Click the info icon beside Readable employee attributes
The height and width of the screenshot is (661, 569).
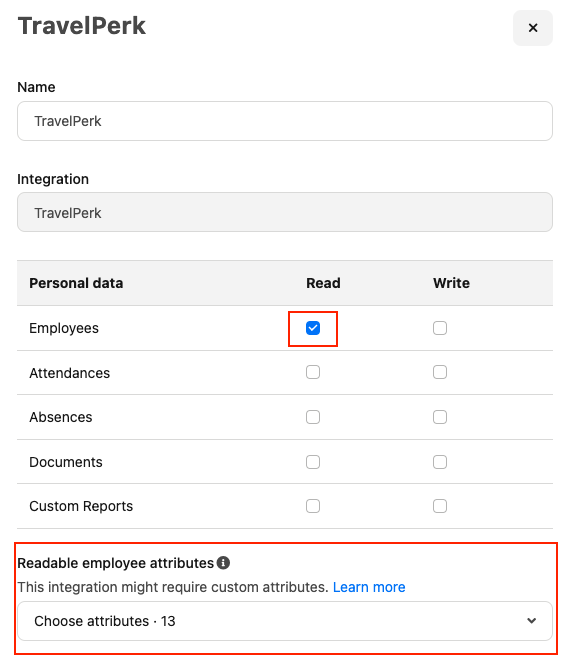[223, 562]
